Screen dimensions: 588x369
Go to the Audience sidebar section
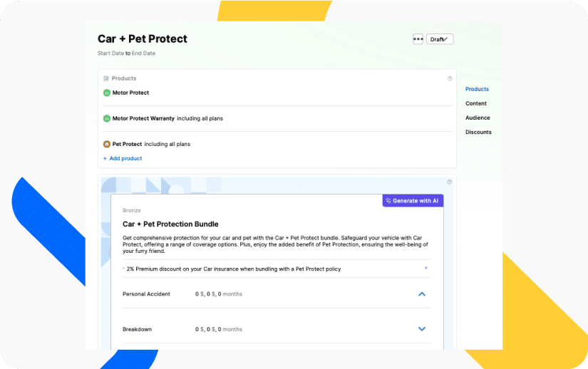478,118
